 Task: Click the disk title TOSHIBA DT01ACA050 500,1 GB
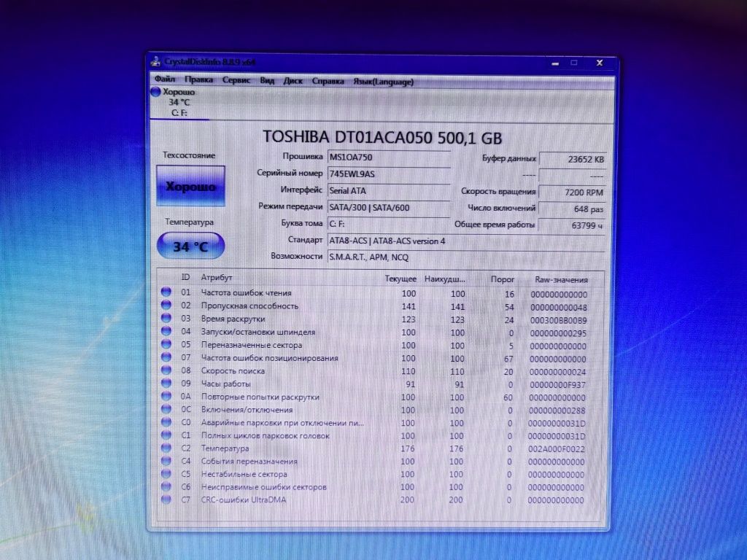(x=382, y=137)
